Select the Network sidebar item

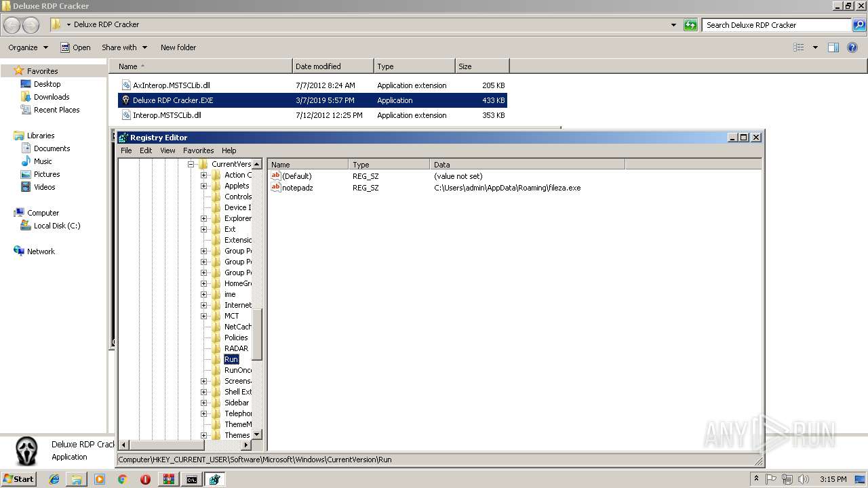click(41, 251)
